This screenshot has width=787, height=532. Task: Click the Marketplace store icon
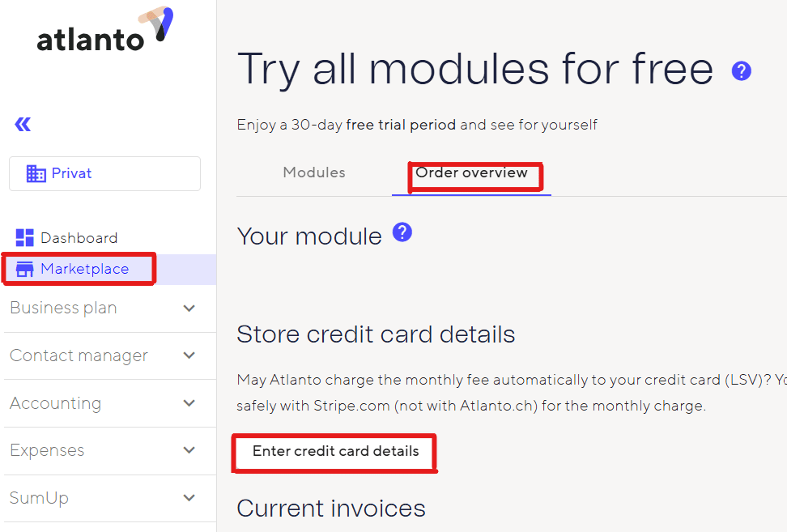click(x=25, y=269)
